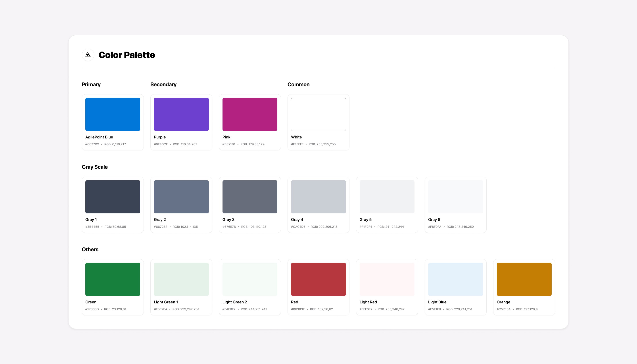The height and width of the screenshot is (364, 637).
Task: Click the Color Palette heading
Action: (x=127, y=55)
